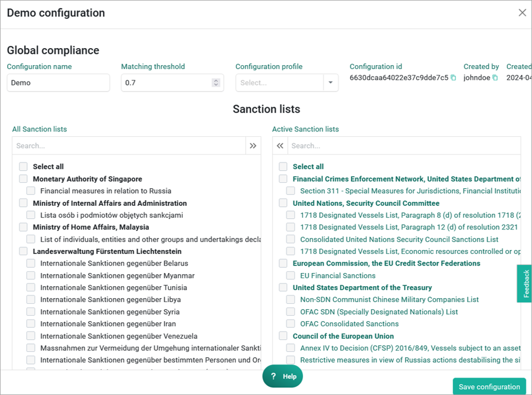Check the Malaysia list of individuals and entities
Image resolution: width=532 pixels, height=395 pixels.
pyautogui.click(x=31, y=240)
